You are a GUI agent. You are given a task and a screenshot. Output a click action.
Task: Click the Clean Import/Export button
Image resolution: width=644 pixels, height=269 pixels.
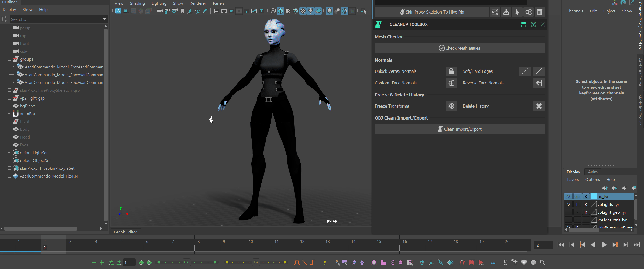(460, 129)
